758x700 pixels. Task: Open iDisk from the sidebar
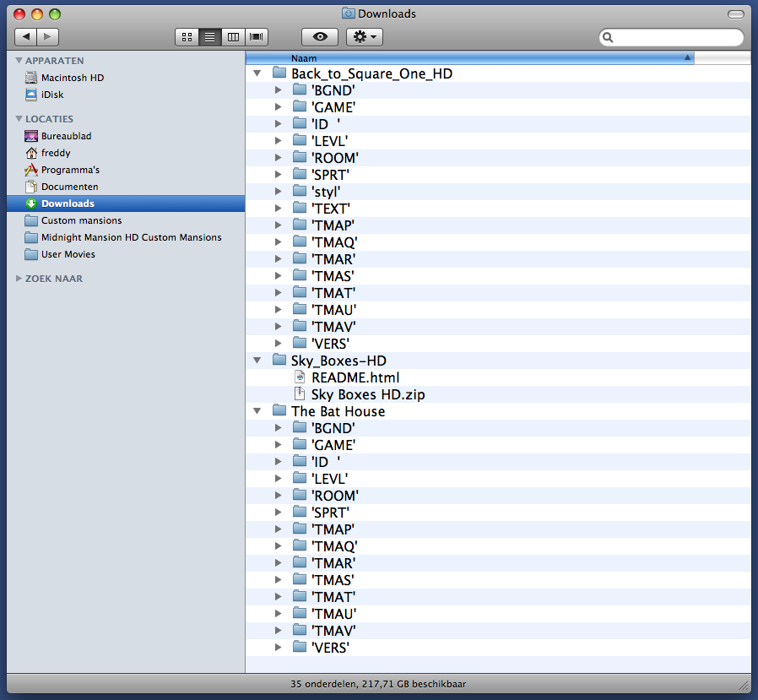(x=52, y=95)
